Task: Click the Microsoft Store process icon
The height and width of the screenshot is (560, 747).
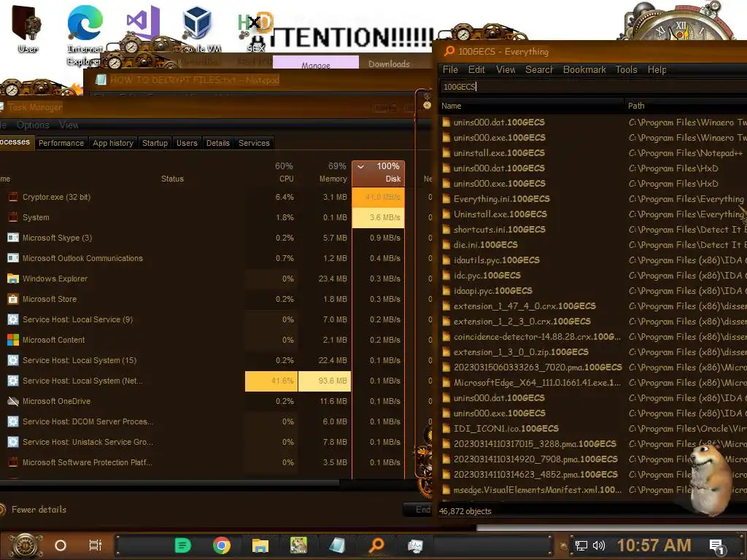Action: pos(13,299)
